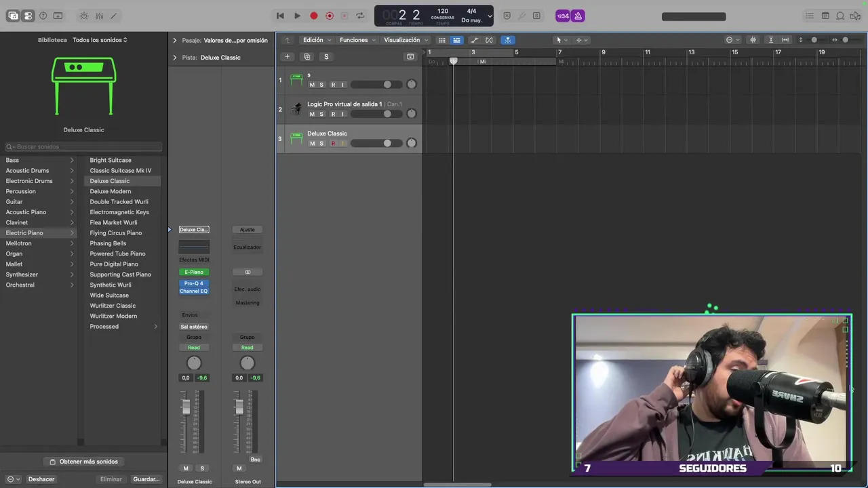Expand the Pasaje inspector section
Viewport: 868px width, 488px height.
(174, 40)
